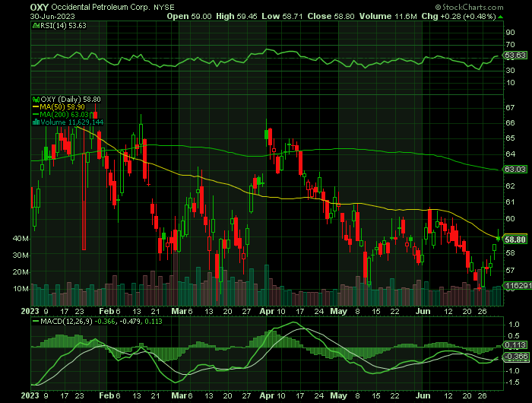Click the 67 price axis label

pyautogui.click(x=510, y=108)
